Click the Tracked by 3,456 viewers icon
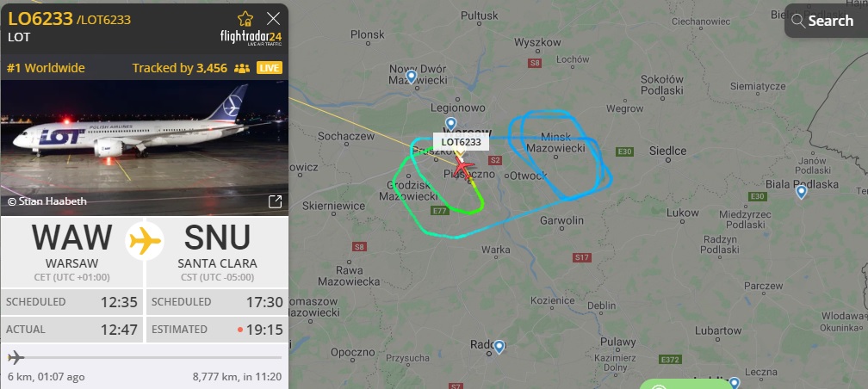Viewport: 868px width, 389px height. 242,69
